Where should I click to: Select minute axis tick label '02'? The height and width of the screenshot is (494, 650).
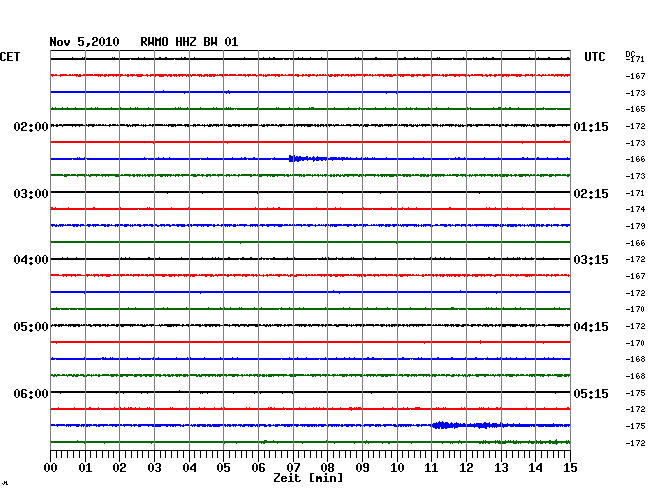click(x=119, y=467)
